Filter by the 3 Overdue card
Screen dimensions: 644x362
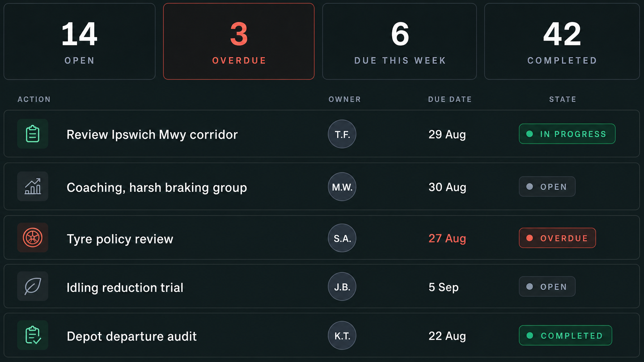click(239, 42)
